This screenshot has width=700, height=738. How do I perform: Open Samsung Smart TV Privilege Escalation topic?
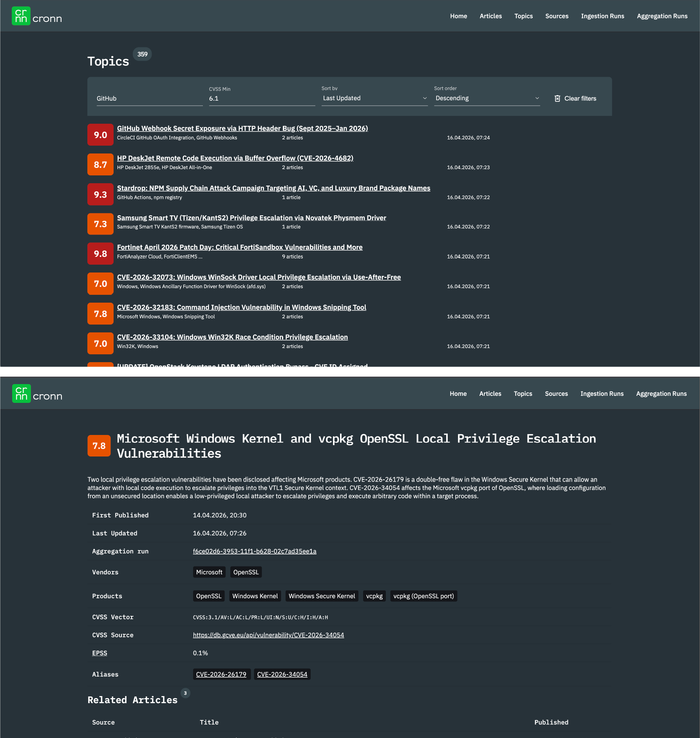pos(251,218)
